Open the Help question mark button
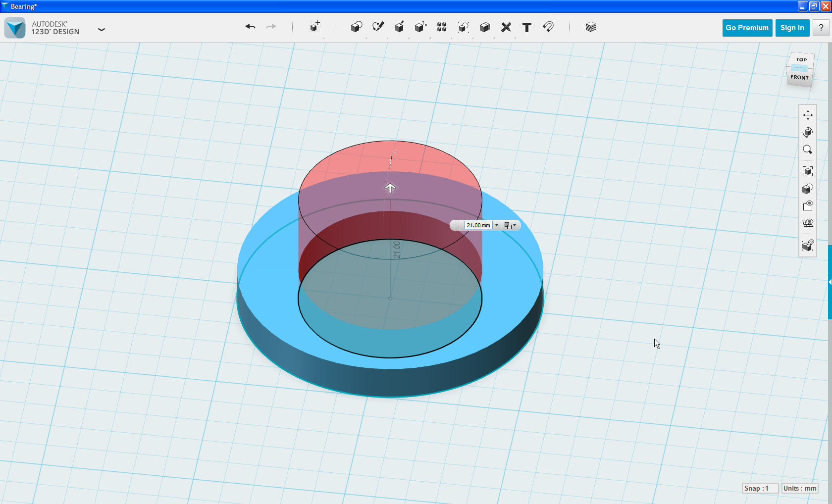 click(x=821, y=28)
